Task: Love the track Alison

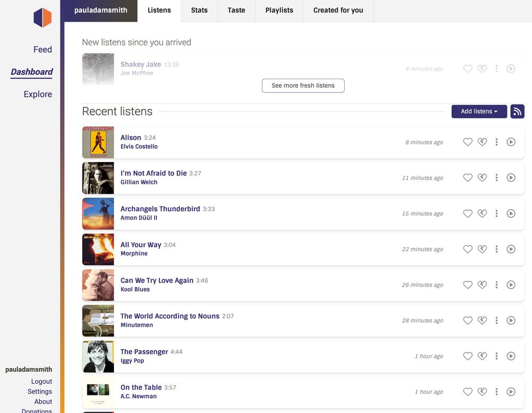Action: pyautogui.click(x=468, y=142)
